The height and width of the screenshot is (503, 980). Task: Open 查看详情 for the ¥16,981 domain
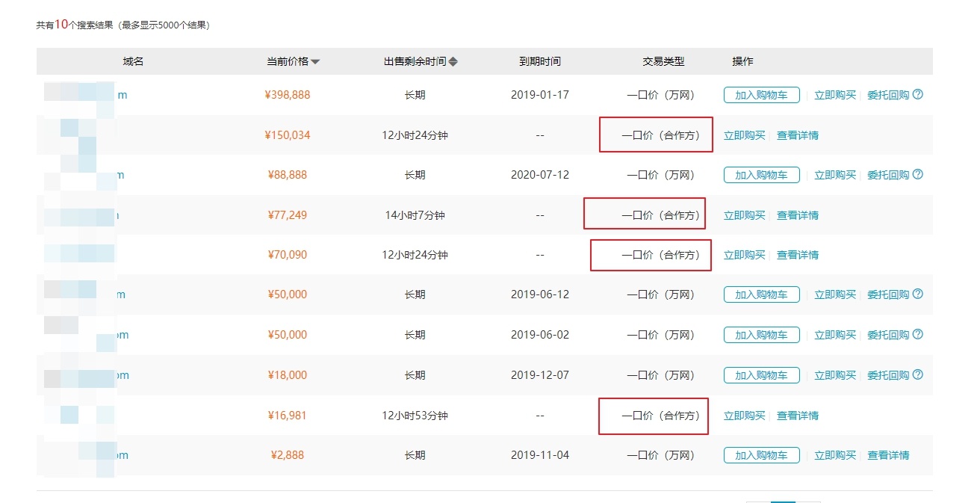[797, 416]
